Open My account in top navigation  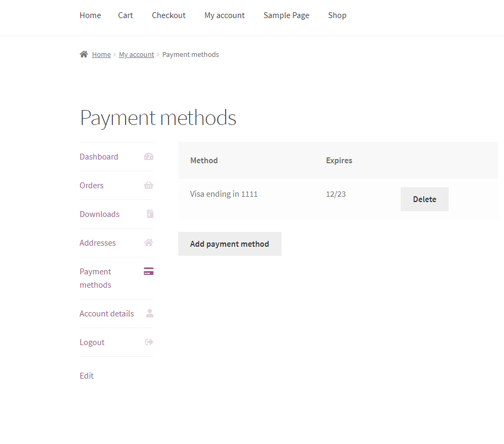(x=225, y=15)
